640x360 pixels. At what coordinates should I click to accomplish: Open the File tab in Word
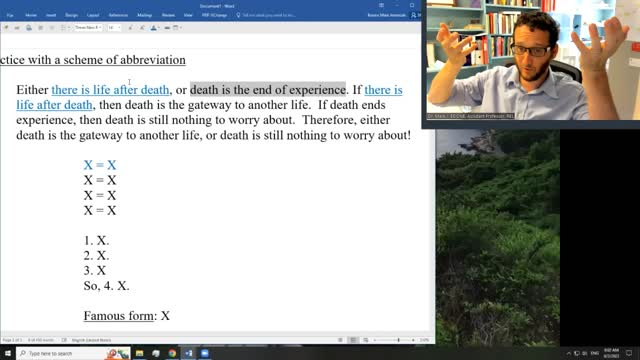click(x=10, y=15)
